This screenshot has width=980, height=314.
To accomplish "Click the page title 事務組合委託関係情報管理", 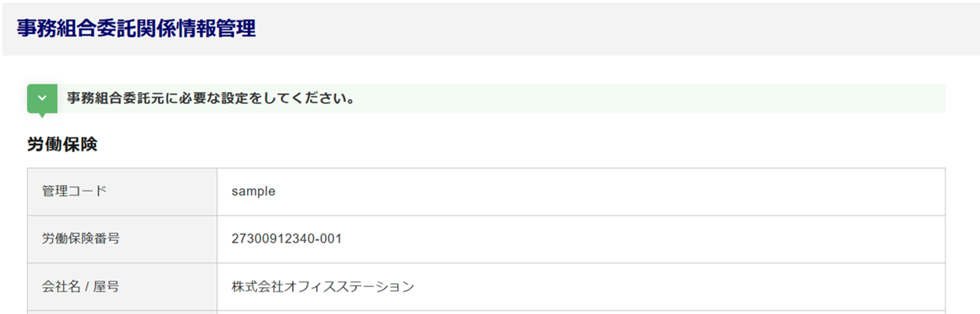I will tap(136, 28).
